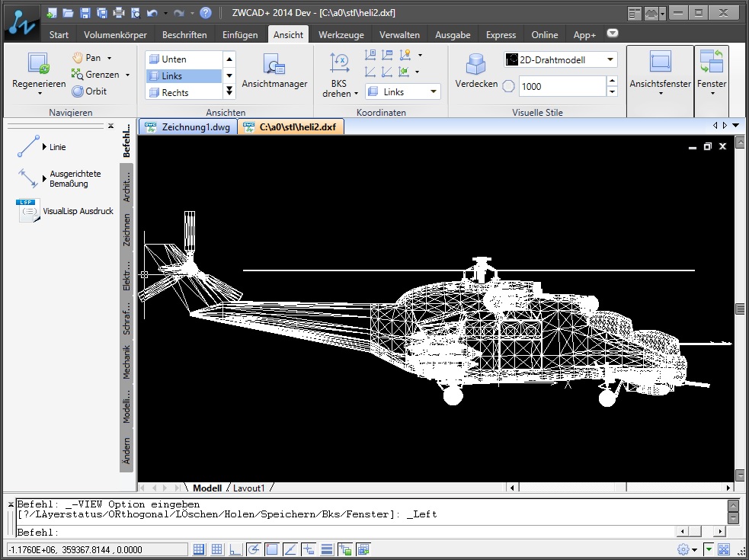The image size is (749, 560).
Task: Open the Undo history dropdown arrow
Action: [x=166, y=14]
